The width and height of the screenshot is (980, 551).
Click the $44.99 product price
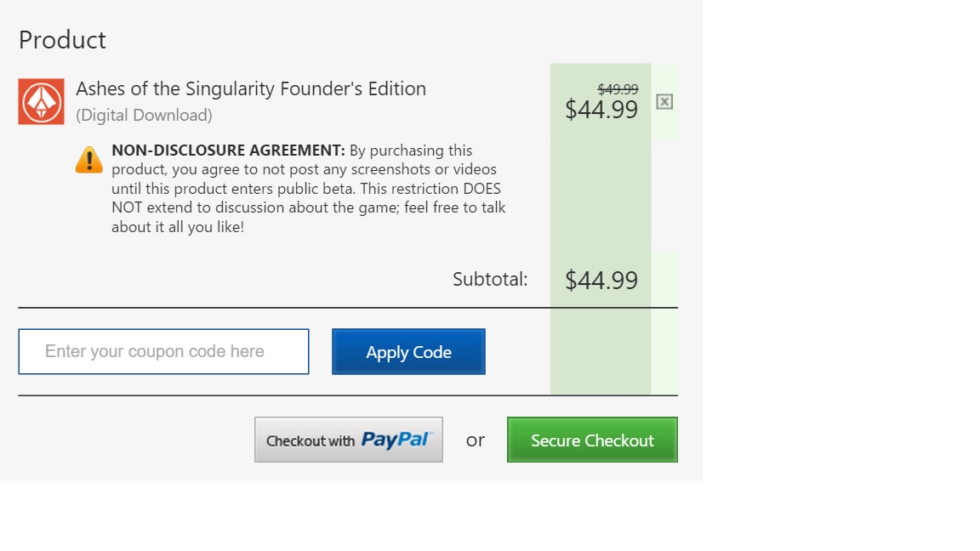click(x=601, y=110)
